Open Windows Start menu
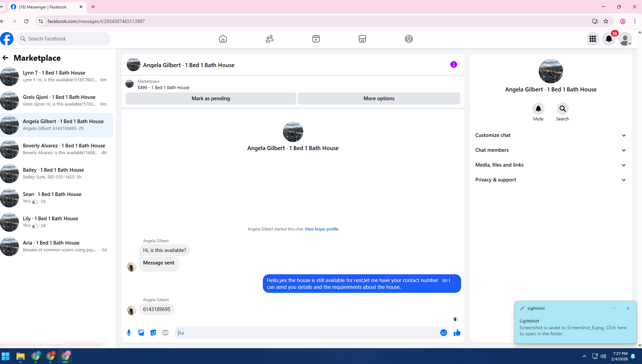 6,356
